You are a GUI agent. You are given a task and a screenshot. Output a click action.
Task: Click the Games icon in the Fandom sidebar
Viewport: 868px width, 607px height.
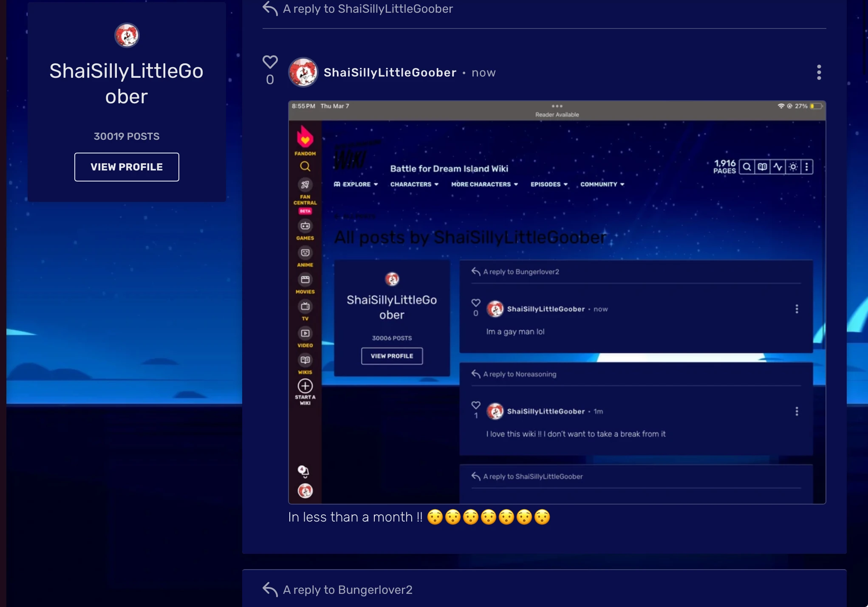[305, 226]
